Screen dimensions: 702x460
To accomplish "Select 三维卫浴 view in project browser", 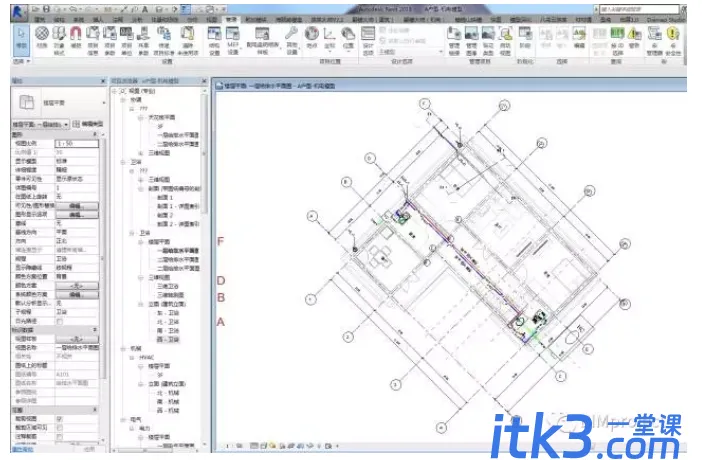I will pos(167,286).
